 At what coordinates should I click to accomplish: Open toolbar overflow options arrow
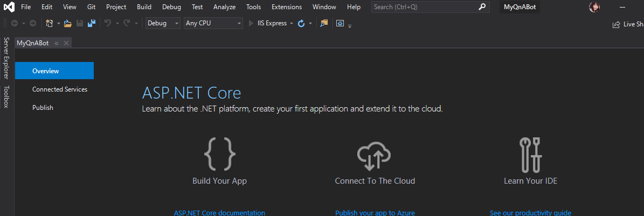[350, 26]
